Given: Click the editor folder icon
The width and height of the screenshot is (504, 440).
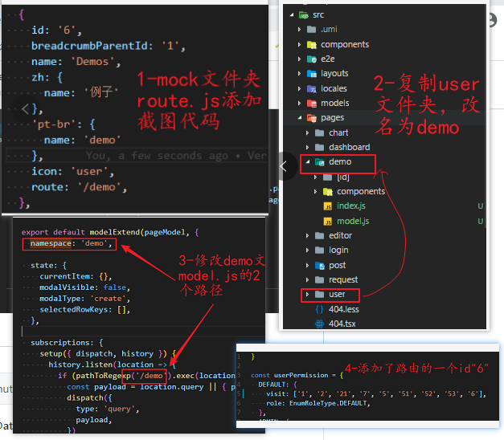Looking at the screenshot, I should coord(319,236).
